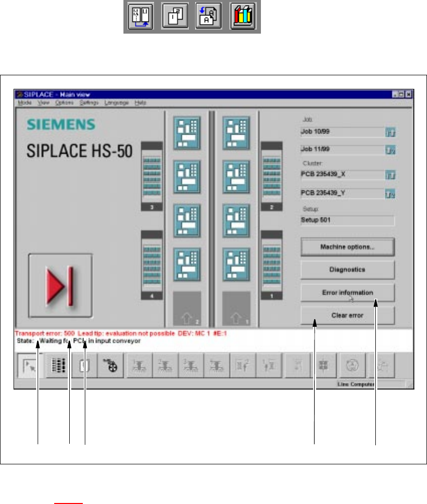427x504 pixels.
Task: Click the icon beside PCB 235439_Y
Action: 390,194
